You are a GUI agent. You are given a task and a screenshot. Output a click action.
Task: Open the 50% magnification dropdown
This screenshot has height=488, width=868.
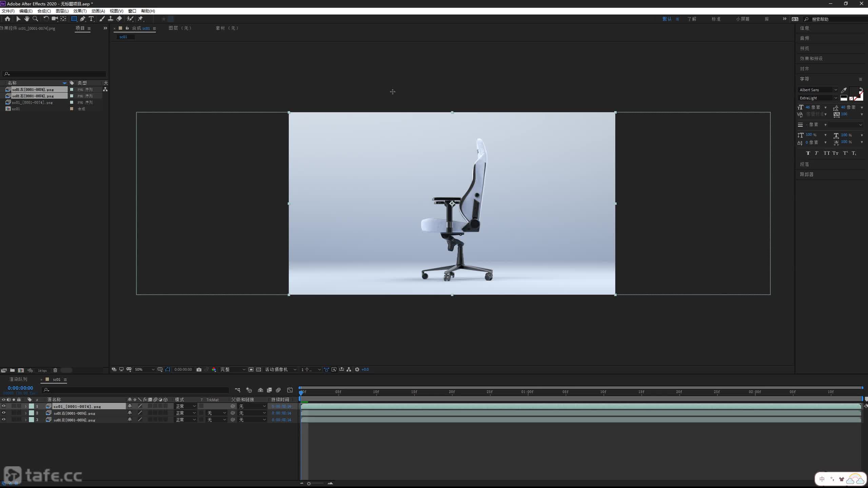(x=144, y=369)
